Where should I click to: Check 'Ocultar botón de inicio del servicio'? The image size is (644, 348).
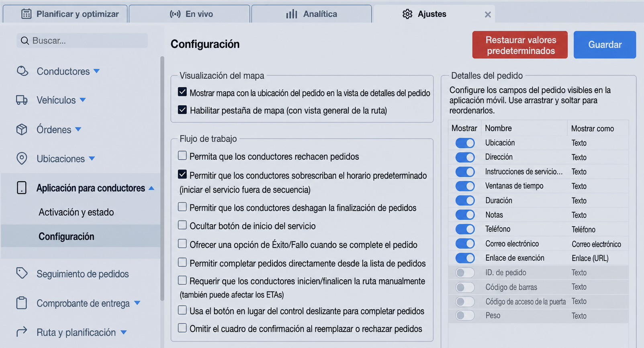coord(182,225)
